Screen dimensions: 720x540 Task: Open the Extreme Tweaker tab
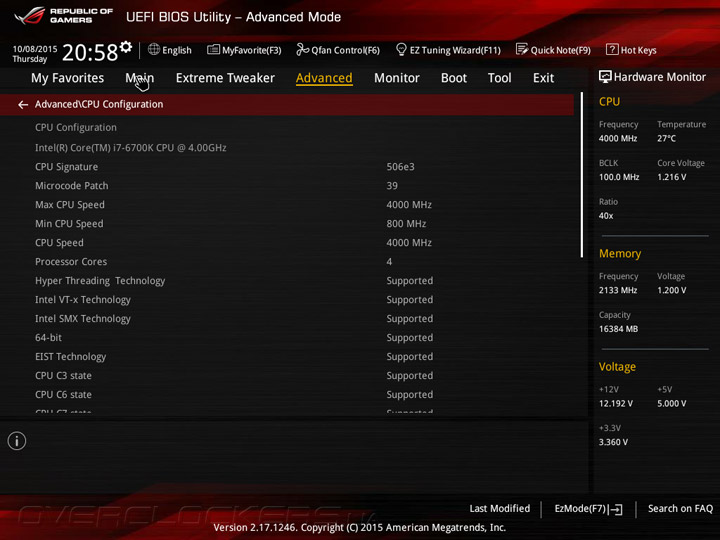(225, 78)
